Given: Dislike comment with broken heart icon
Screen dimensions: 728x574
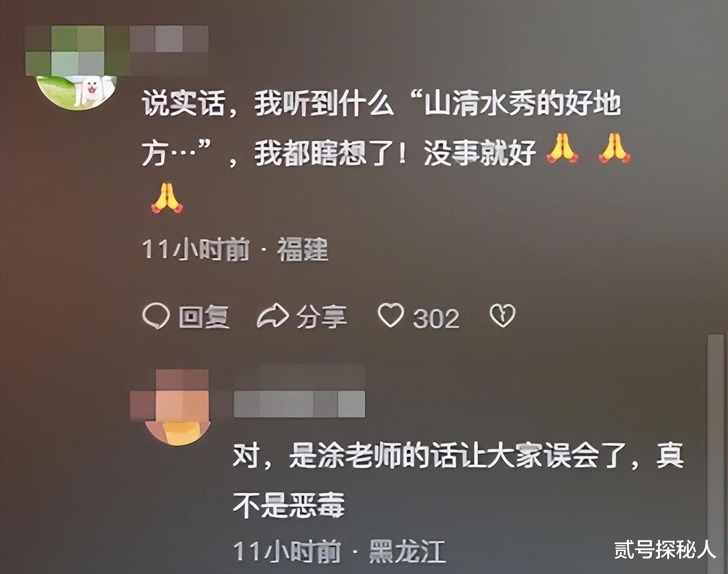Looking at the screenshot, I should point(503,316).
